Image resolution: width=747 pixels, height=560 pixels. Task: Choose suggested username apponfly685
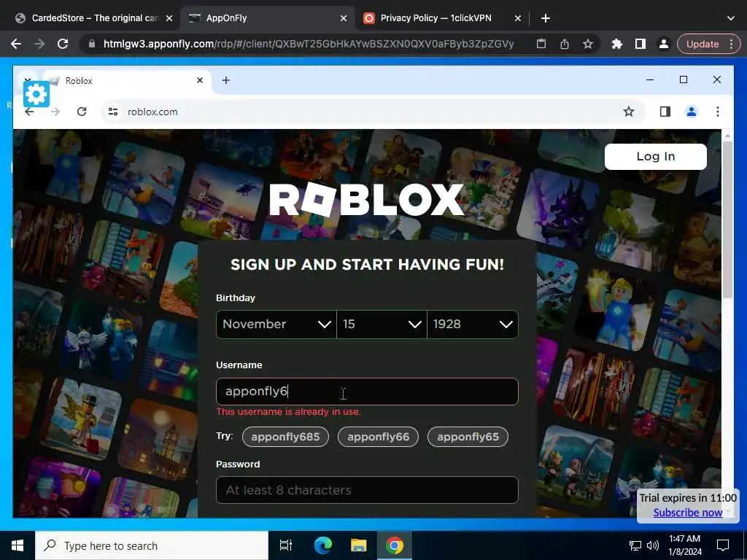pos(285,437)
